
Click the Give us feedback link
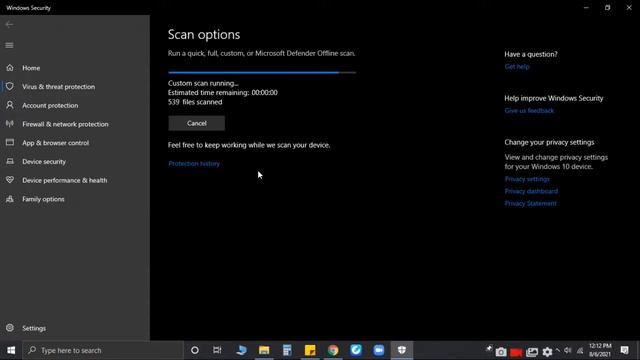point(529,111)
